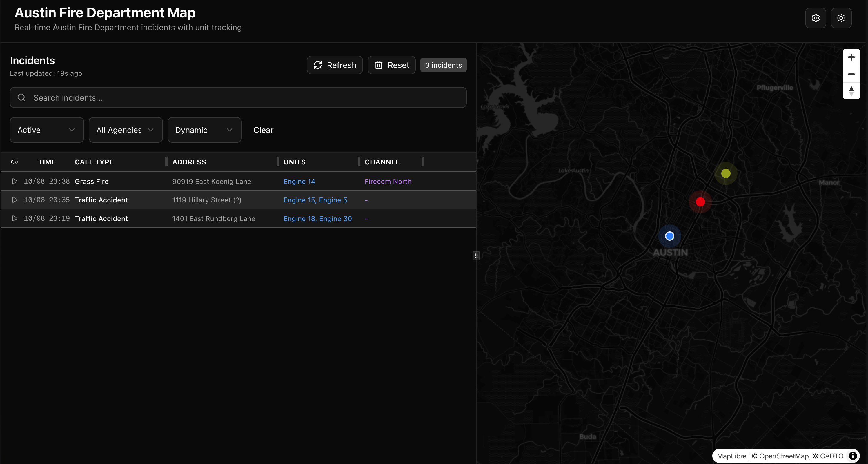Play audio for Rundberg Lane accident
The width and height of the screenshot is (868, 464).
point(14,218)
